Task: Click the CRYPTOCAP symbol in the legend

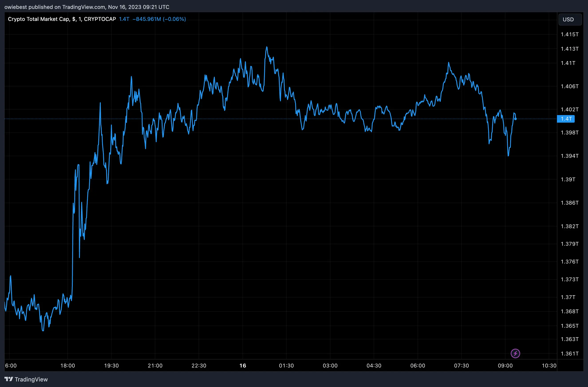Action: (100, 19)
